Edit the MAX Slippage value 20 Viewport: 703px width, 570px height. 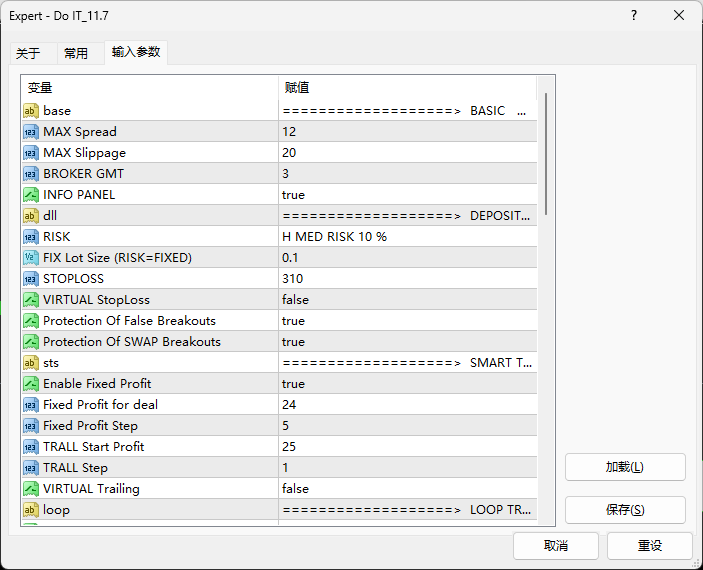[x=408, y=153]
